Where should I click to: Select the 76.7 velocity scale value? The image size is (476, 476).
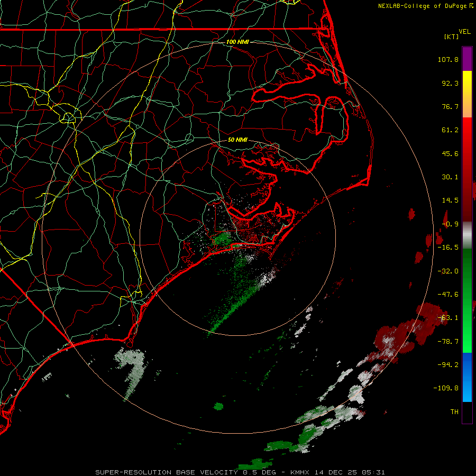pos(450,106)
